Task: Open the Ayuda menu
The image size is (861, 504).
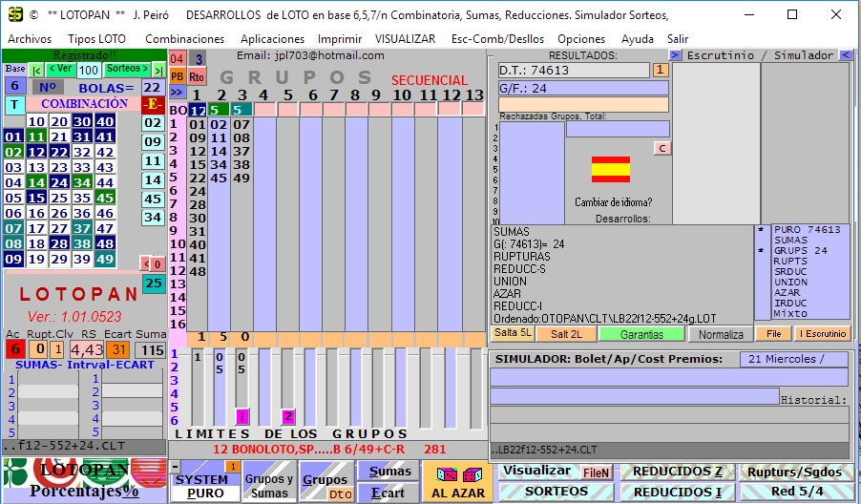Action: (638, 39)
